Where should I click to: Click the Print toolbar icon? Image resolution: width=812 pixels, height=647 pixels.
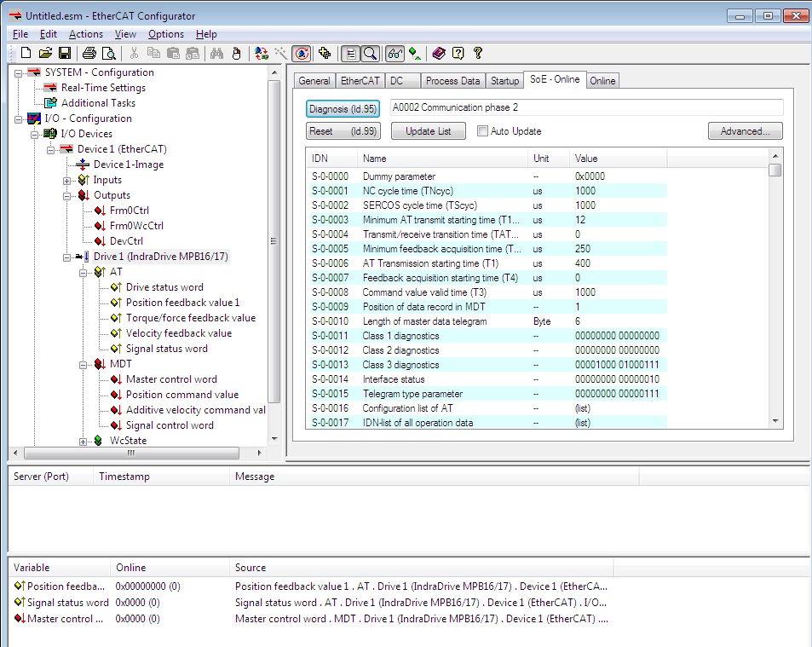coord(89,54)
